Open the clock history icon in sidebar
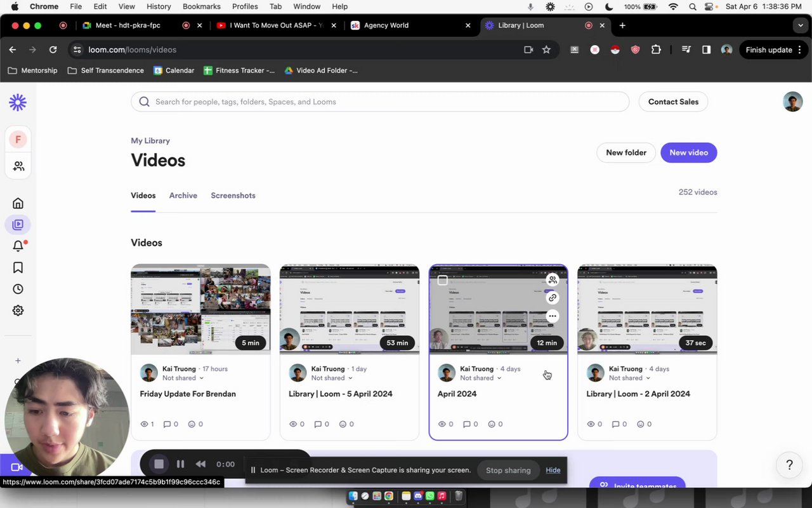 click(18, 289)
